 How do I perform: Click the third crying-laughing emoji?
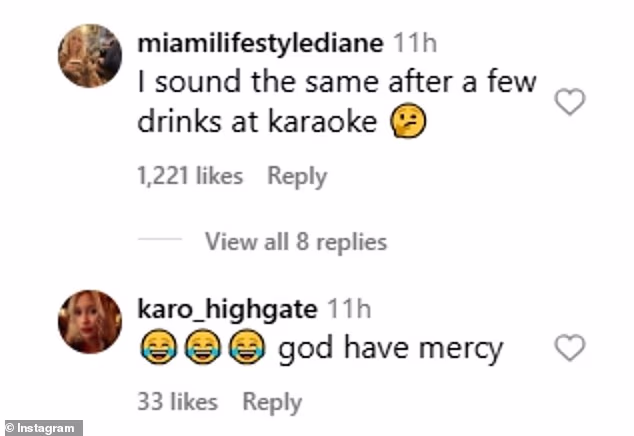(243, 349)
